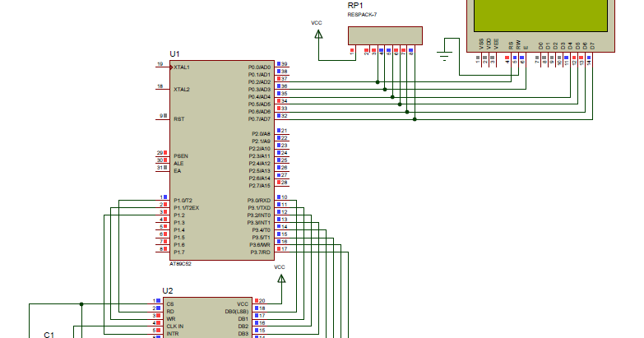Select the ground symbol beside the LCD
The width and height of the screenshot is (644, 338).
[444, 55]
